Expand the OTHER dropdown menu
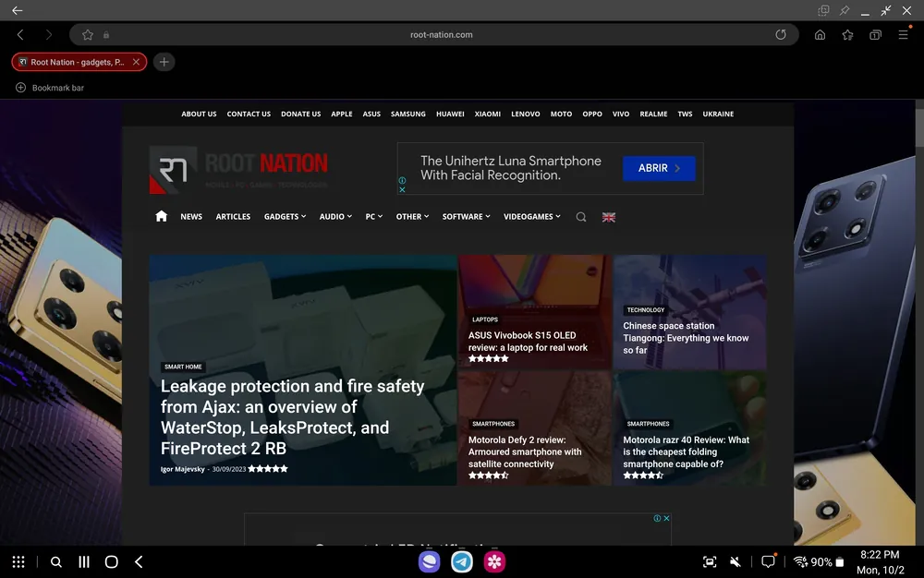The height and width of the screenshot is (578, 924). click(x=412, y=217)
